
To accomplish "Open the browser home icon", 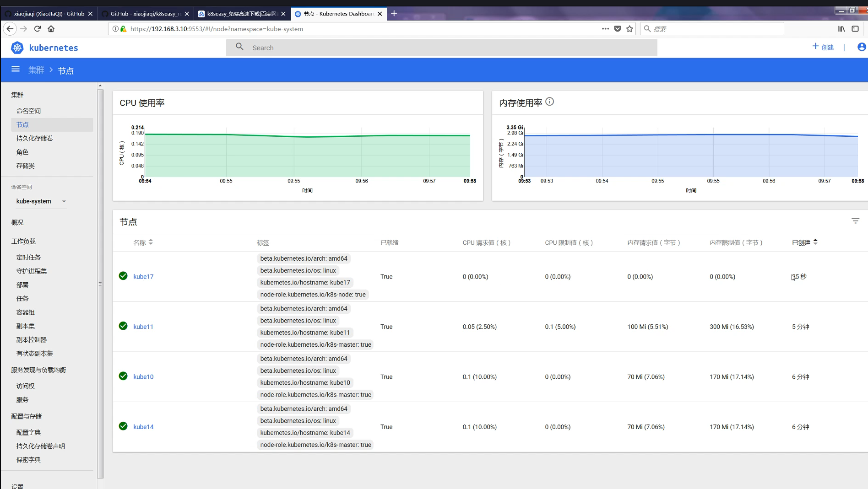I will [x=51, y=28].
